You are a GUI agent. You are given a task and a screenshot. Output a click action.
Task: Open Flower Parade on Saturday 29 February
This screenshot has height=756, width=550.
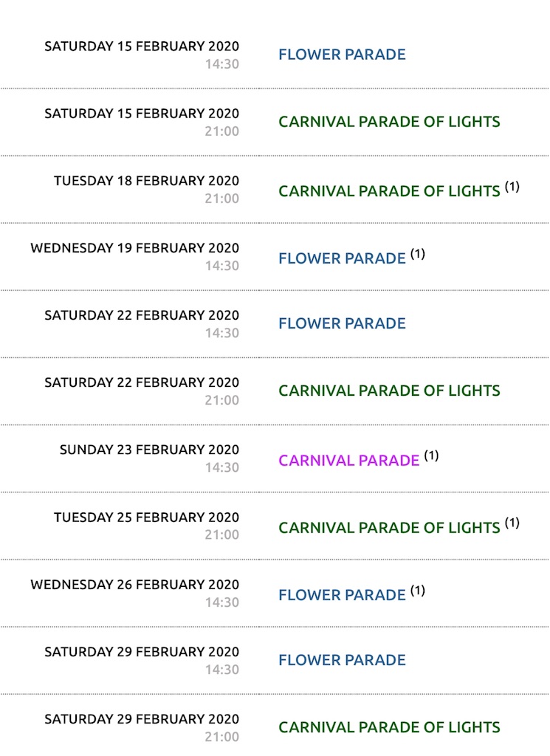(x=342, y=660)
